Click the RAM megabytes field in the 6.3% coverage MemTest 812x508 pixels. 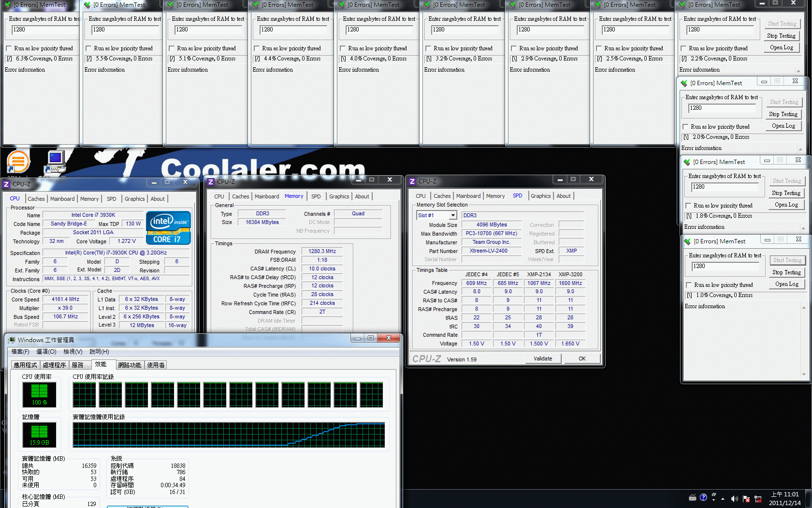pos(44,30)
